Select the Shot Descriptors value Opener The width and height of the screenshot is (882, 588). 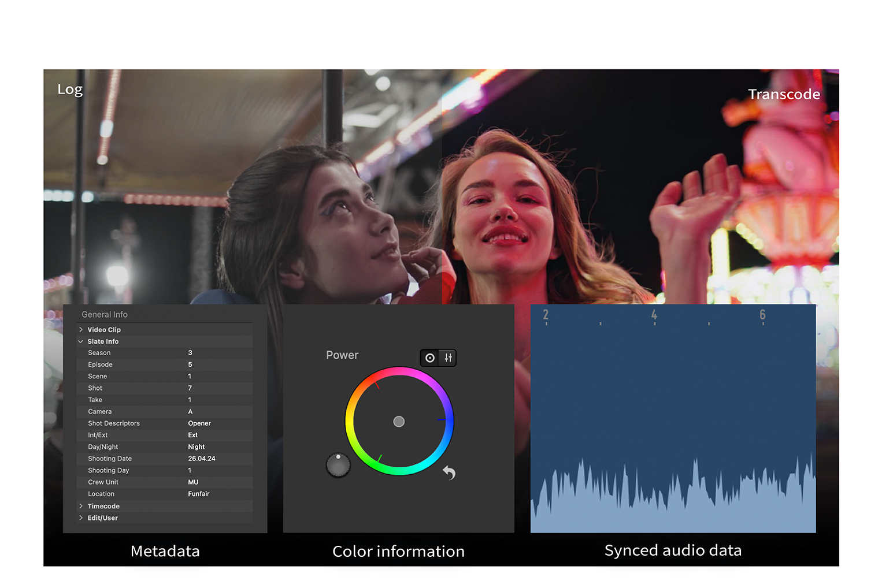tap(199, 423)
